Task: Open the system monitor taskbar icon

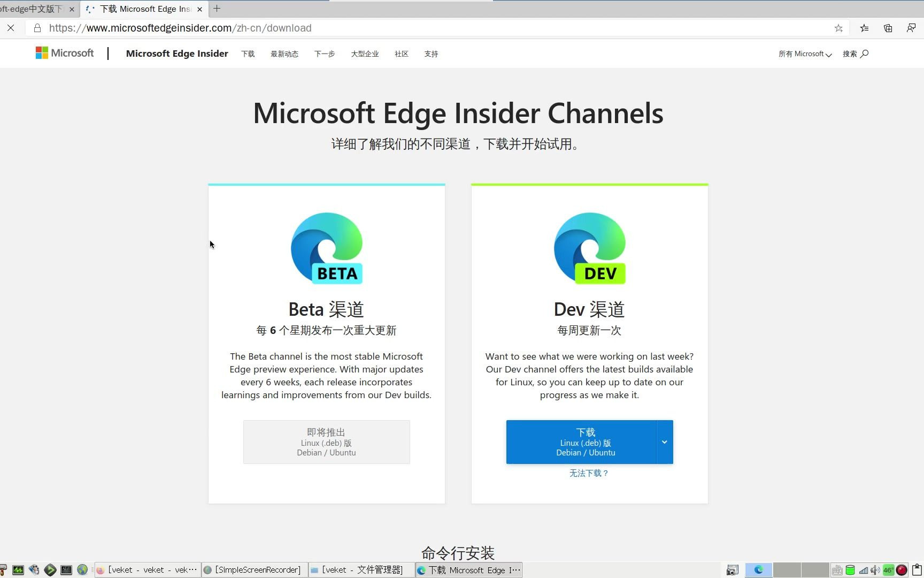Action: 18,570
